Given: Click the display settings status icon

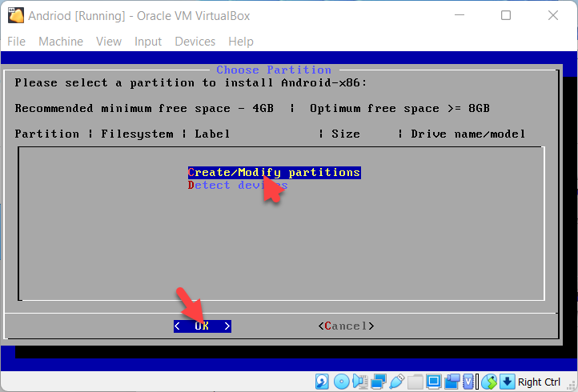Looking at the screenshot, I should point(433,381).
